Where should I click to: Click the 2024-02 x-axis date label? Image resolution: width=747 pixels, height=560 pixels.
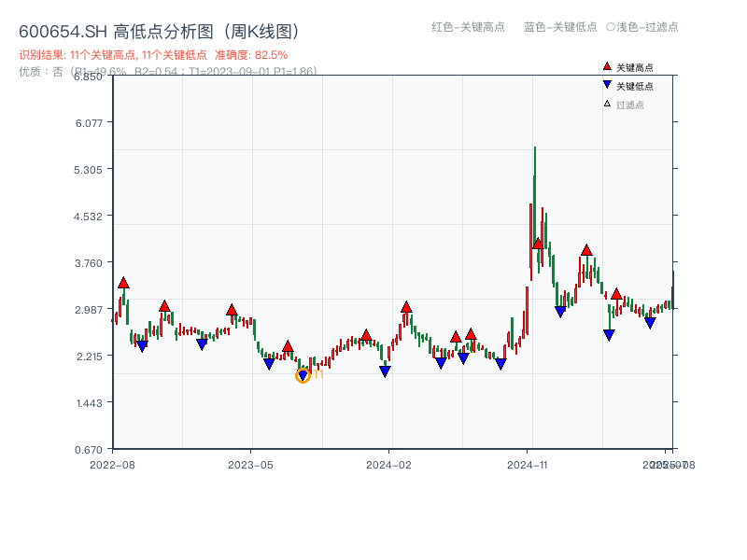[388, 465]
